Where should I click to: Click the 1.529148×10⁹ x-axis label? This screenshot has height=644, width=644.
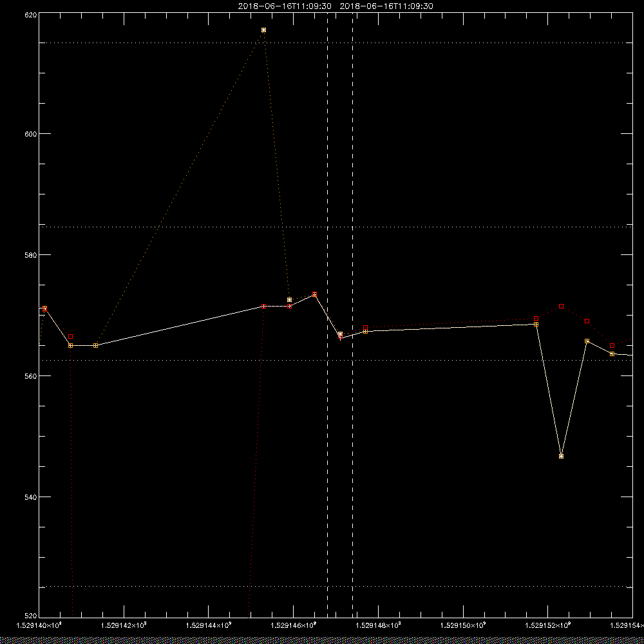click(x=378, y=625)
